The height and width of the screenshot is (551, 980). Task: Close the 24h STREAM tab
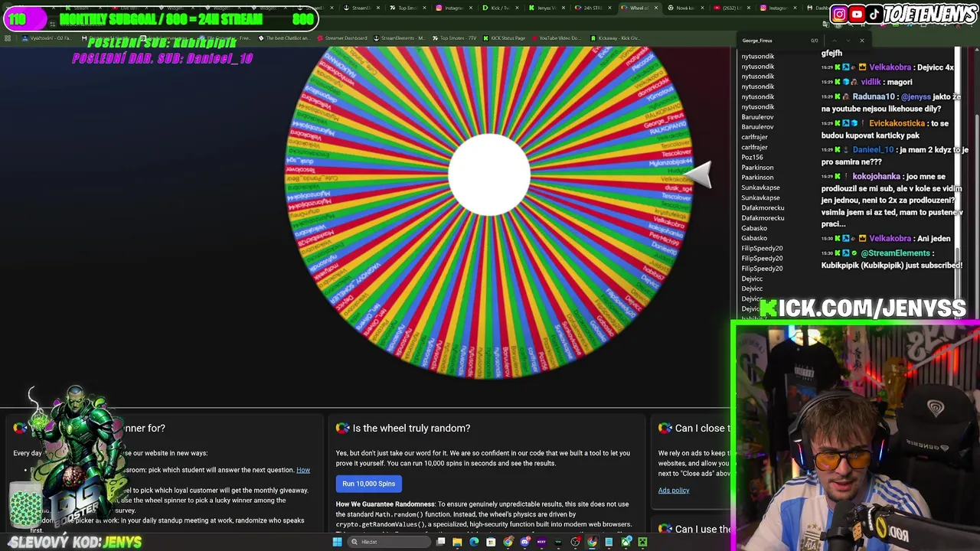tap(609, 8)
